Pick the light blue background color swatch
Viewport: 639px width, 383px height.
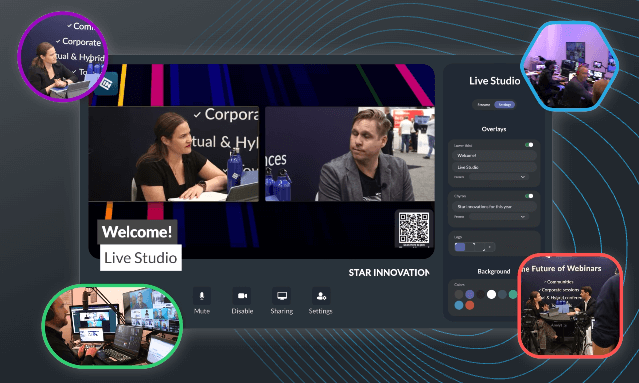[459, 305]
